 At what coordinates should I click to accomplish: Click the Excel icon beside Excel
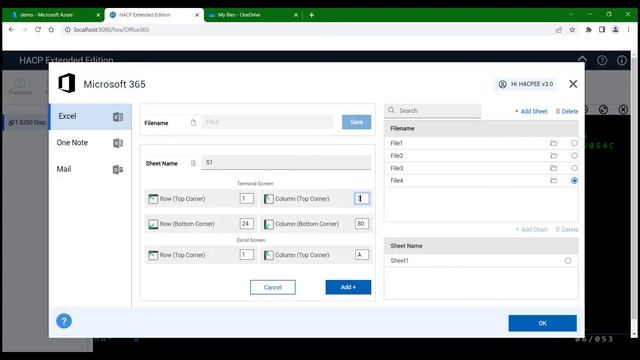click(x=118, y=117)
